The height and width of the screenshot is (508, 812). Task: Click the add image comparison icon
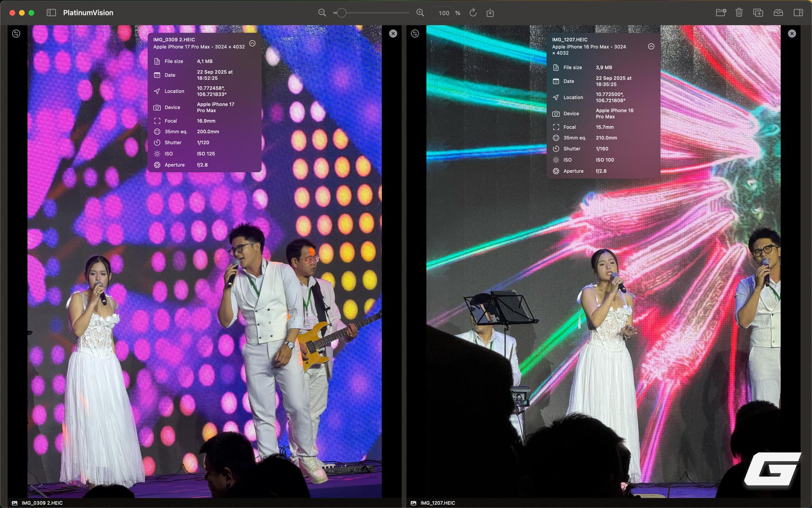tap(758, 13)
